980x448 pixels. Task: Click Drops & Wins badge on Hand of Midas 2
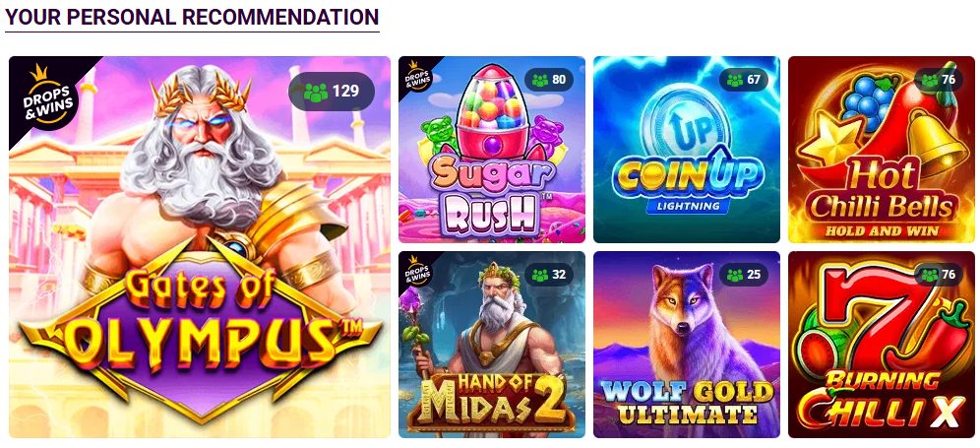pos(417,271)
